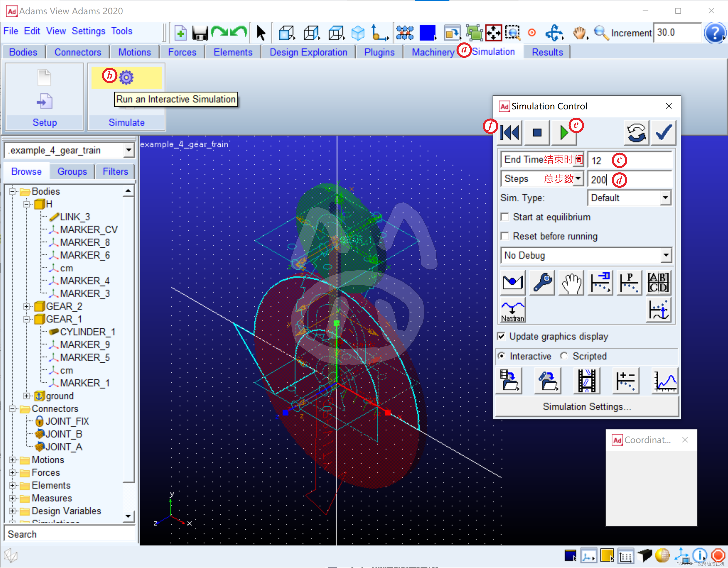Click the replay last simulation icon
Viewport: 728px width, 568px height.
pyautogui.click(x=636, y=133)
